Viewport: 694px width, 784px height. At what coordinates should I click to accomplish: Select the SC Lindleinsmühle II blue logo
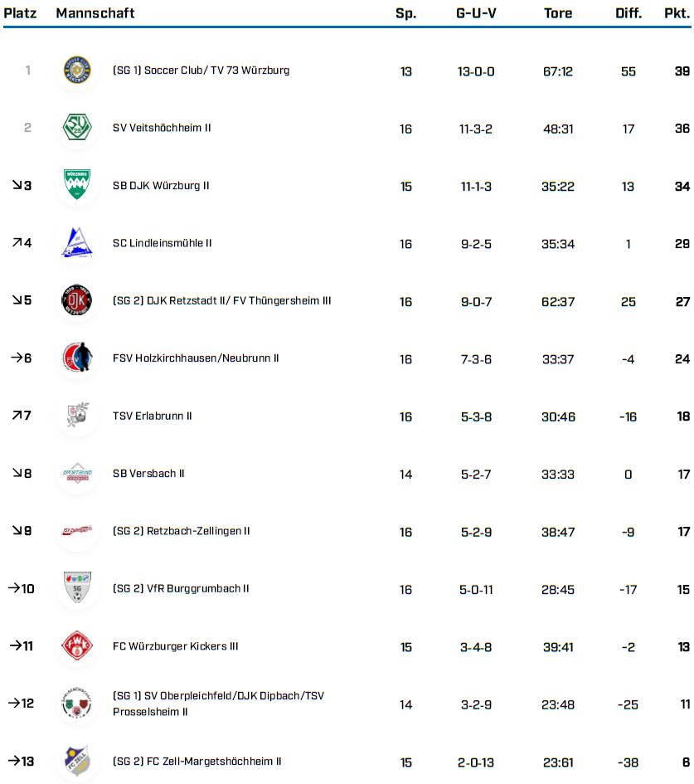[77, 244]
